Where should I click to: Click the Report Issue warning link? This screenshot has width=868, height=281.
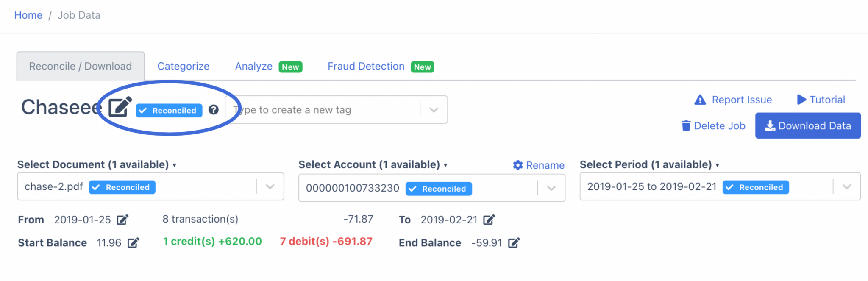click(733, 100)
